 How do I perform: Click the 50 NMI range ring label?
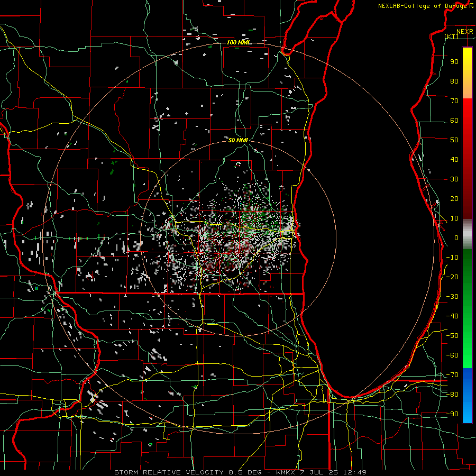[238, 140]
